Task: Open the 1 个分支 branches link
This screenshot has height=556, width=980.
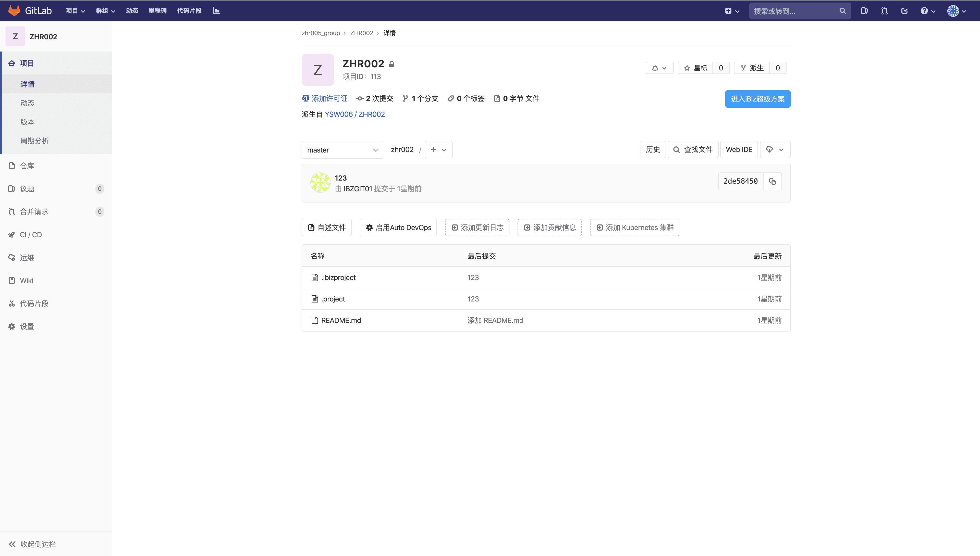Action: 420,98
